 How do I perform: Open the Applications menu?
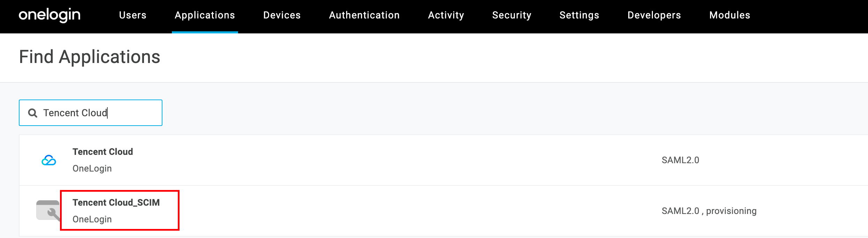point(205,15)
